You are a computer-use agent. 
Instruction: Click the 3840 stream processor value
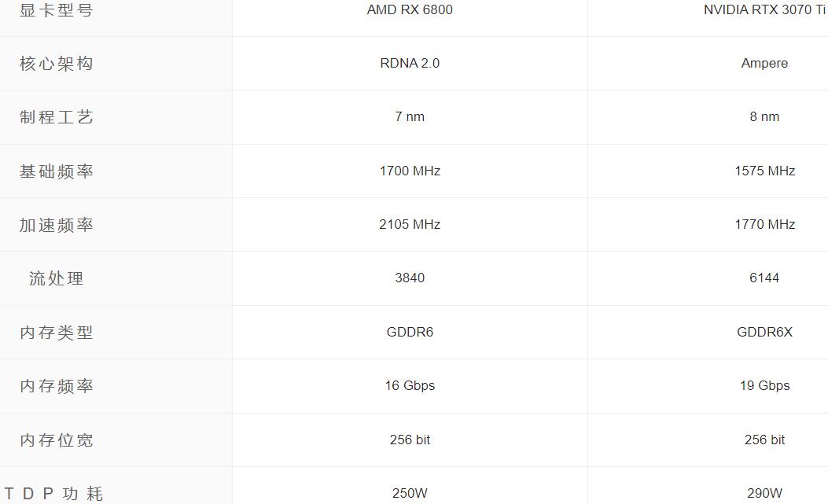[x=410, y=278]
